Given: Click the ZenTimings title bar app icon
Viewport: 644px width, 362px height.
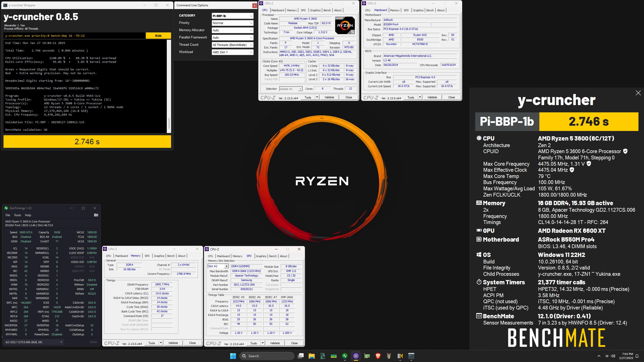Looking at the screenshot, I should [x=6, y=208].
